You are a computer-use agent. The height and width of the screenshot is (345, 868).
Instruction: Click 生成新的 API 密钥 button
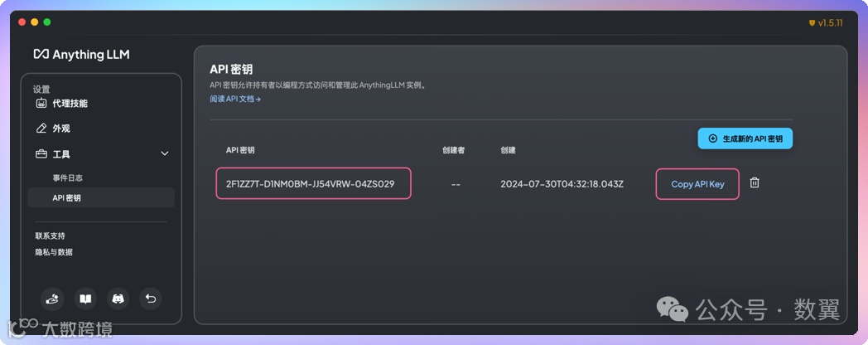(745, 138)
